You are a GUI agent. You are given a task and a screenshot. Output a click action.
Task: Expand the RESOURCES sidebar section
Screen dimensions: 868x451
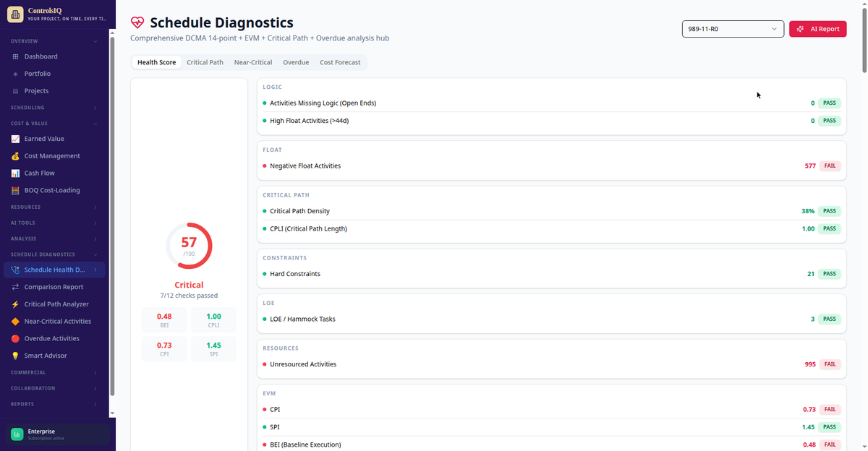[x=54, y=207]
